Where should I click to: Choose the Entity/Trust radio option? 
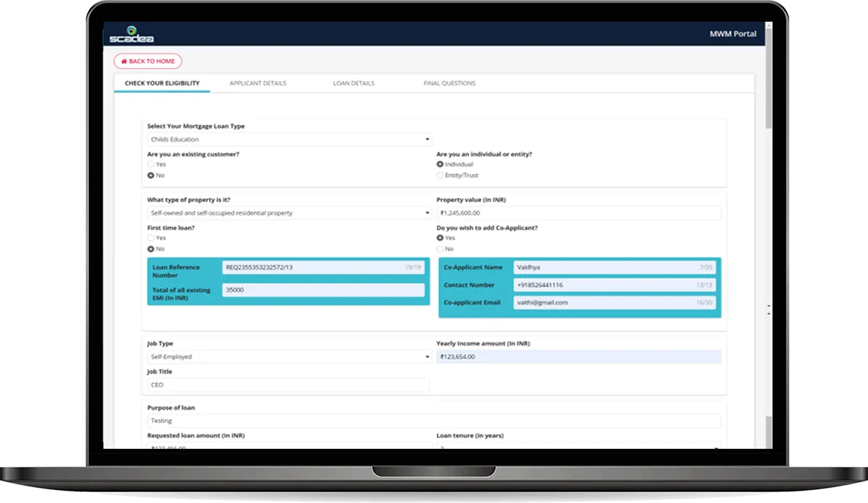pos(441,175)
